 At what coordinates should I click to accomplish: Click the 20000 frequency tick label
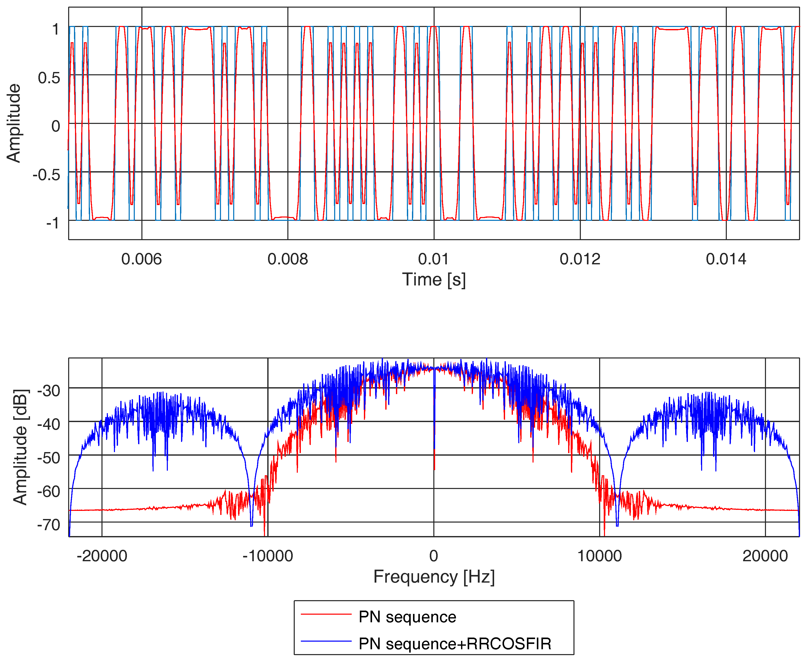[765, 556]
